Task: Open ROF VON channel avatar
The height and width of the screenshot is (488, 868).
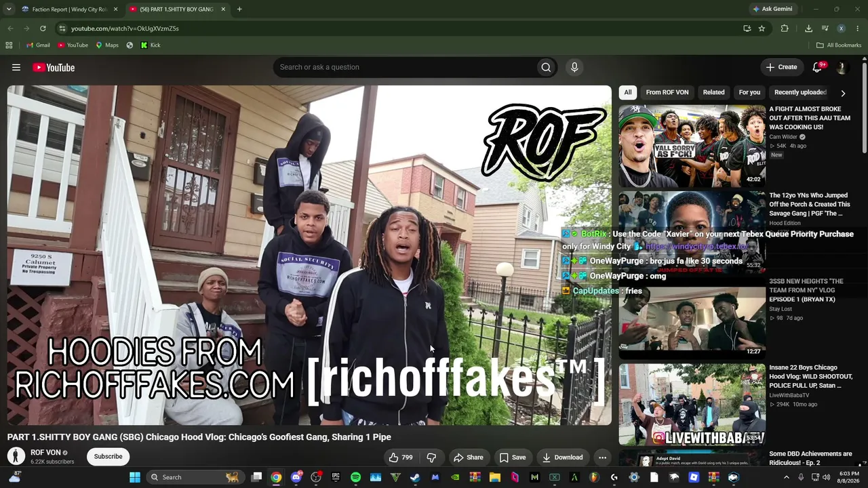Action: click(x=16, y=456)
